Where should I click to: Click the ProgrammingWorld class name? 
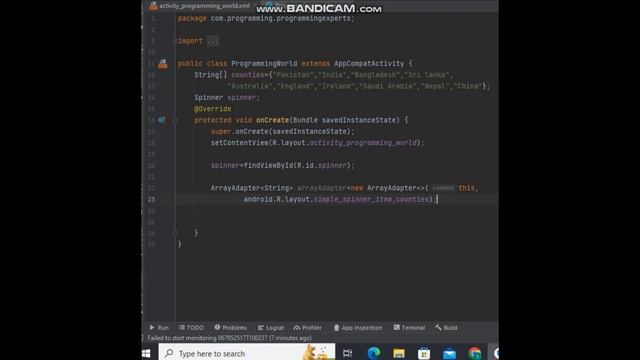click(264, 63)
